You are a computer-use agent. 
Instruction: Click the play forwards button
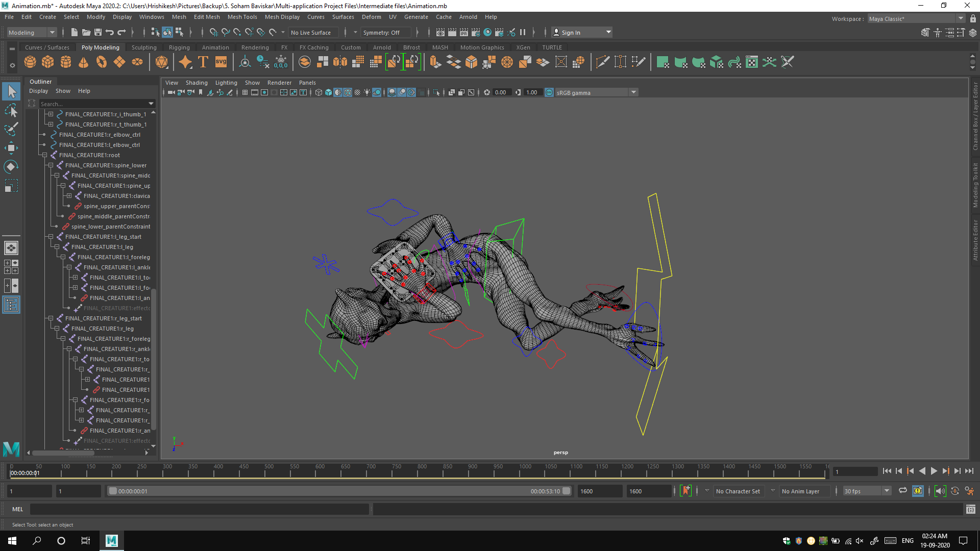tap(934, 471)
